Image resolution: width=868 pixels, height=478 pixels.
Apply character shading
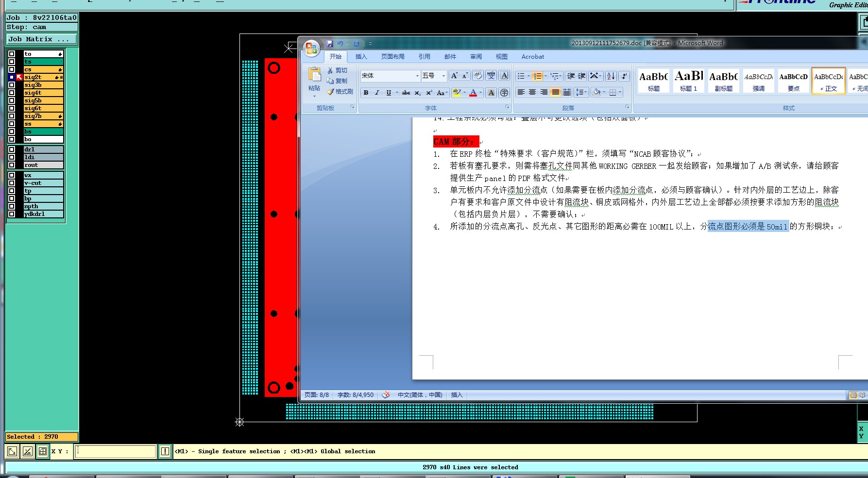[x=491, y=93]
